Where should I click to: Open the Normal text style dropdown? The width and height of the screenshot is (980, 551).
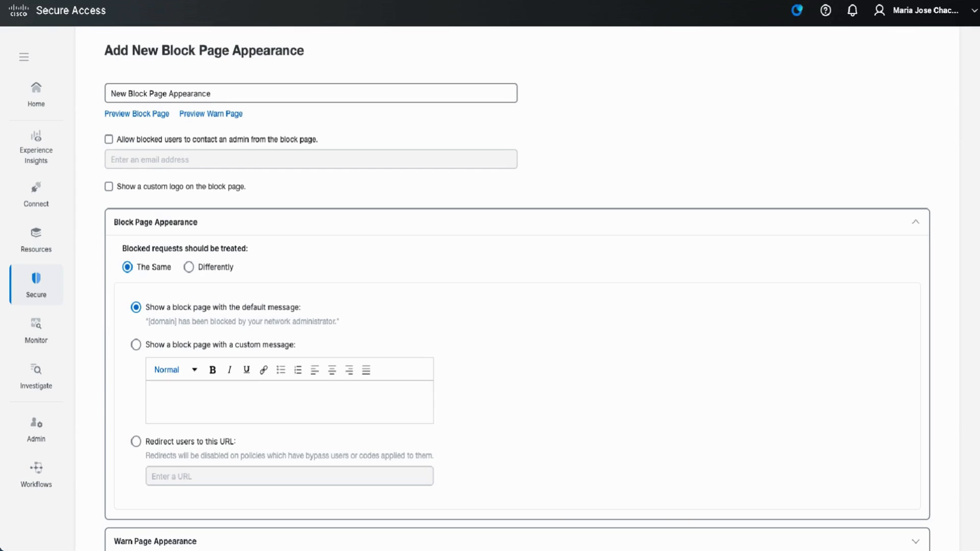[176, 370]
